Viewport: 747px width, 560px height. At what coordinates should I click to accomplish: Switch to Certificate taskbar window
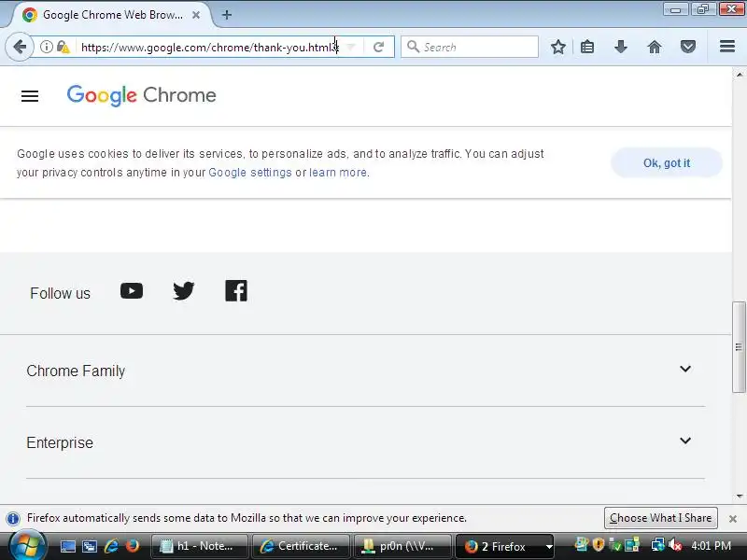pos(301,546)
